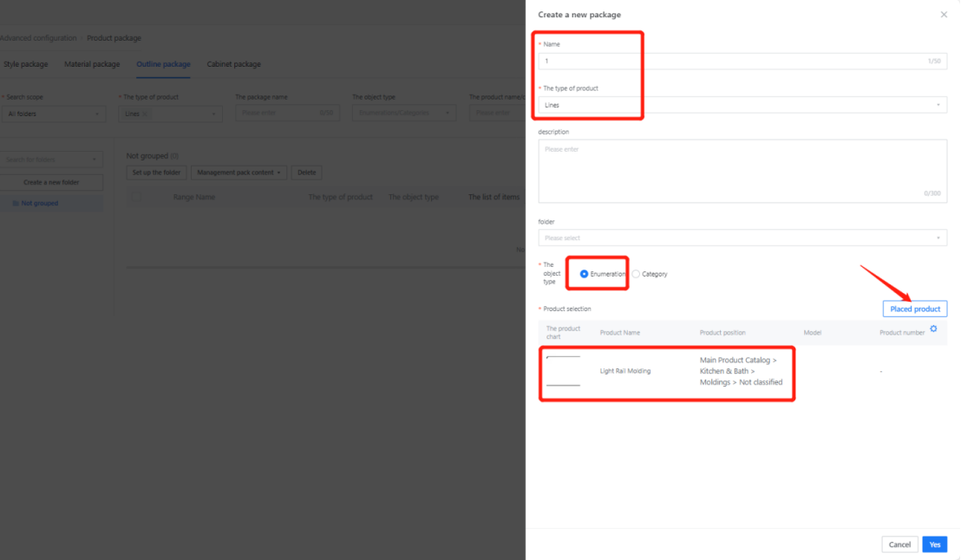The image size is (961, 560).
Task: Click the description text area
Action: click(x=742, y=171)
